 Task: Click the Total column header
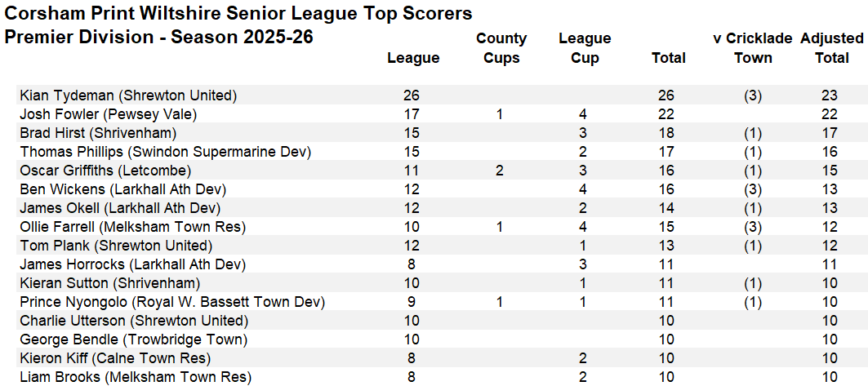[x=668, y=58]
